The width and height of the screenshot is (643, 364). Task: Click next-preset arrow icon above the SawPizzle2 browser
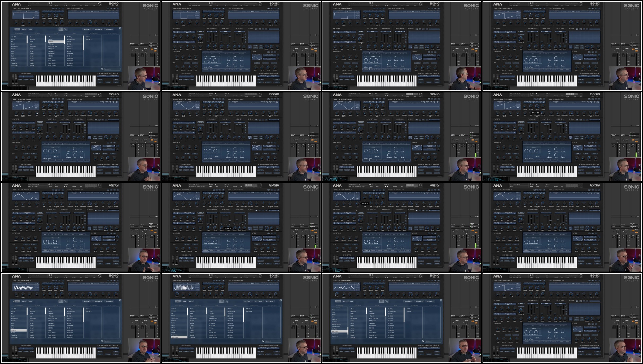388,277
